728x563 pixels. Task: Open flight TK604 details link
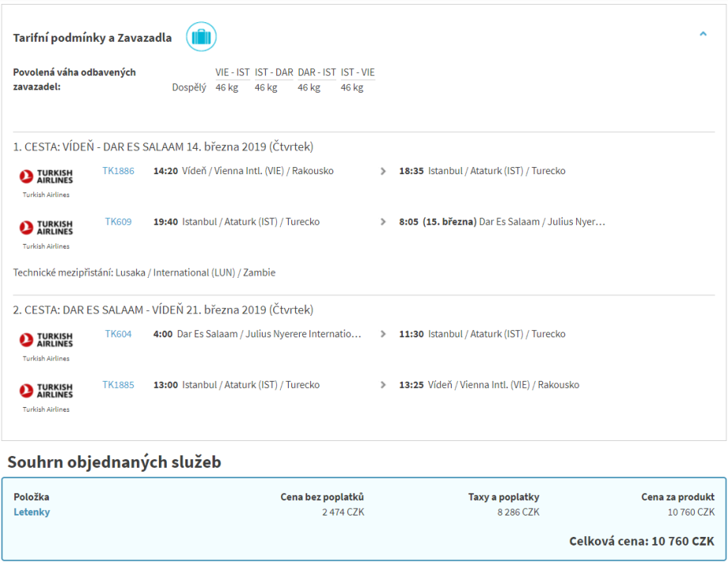(118, 334)
